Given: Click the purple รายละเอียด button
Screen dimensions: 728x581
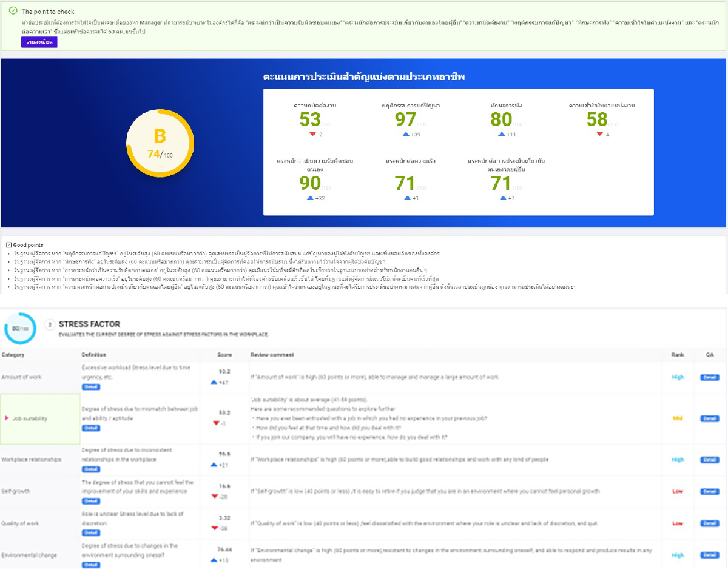Looking at the screenshot, I should click(x=39, y=42).
